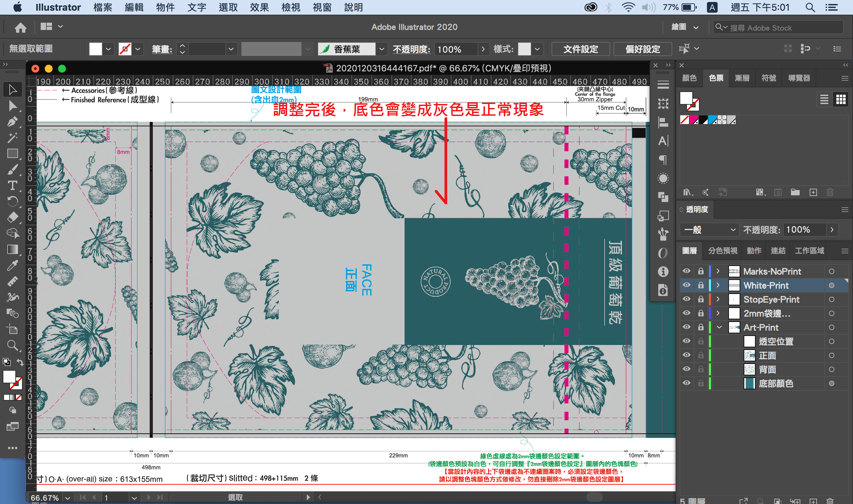This screenshot has height=504, width=853.
Task: Toggle visibility of 底部顏色 sublayer
Action: pos(686,383)
